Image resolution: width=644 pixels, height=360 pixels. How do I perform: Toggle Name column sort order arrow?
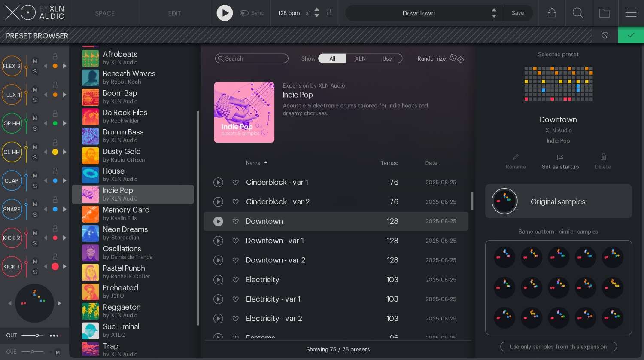coord(266,163)
